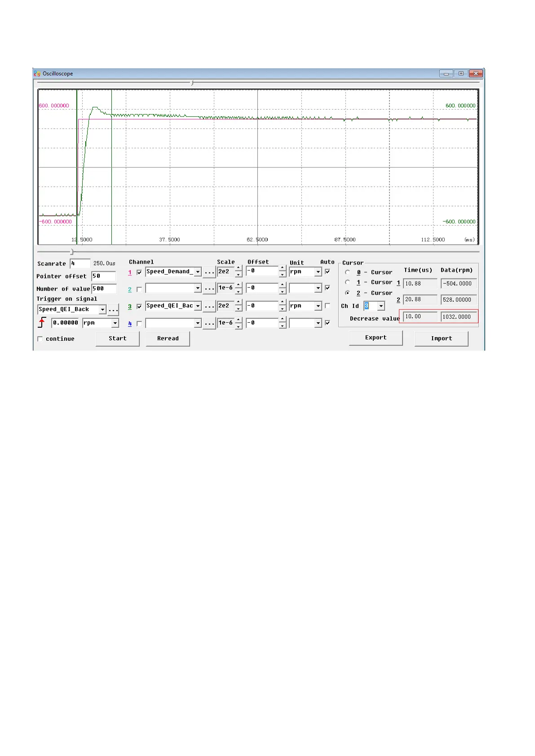Open Speed_QEI_Bac channel 3 signal dropdown
The width and height of the screenshot is (535, 756).
click(x=198, y=306)
